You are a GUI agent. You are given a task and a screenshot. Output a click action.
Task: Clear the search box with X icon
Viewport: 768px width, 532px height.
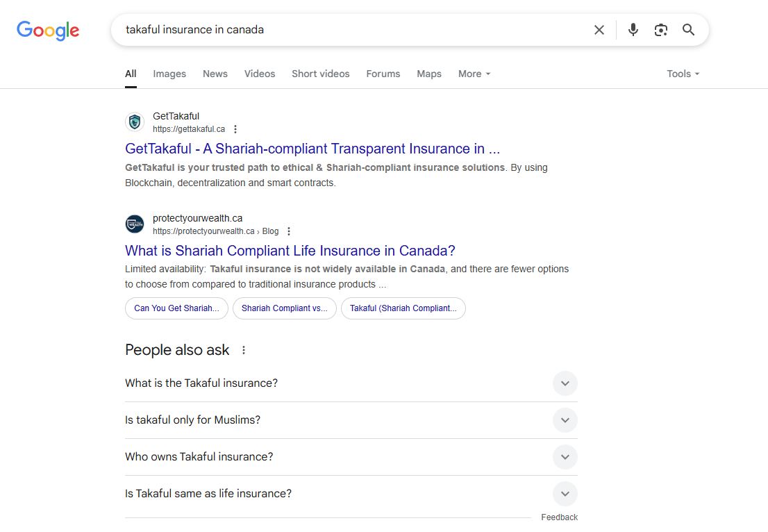point(599,30)
